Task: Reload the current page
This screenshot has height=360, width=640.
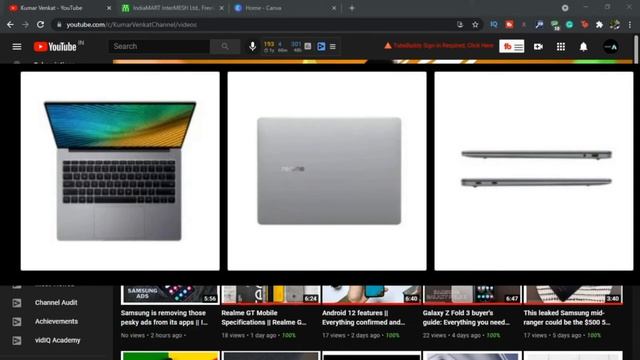Action: point(40,24)
